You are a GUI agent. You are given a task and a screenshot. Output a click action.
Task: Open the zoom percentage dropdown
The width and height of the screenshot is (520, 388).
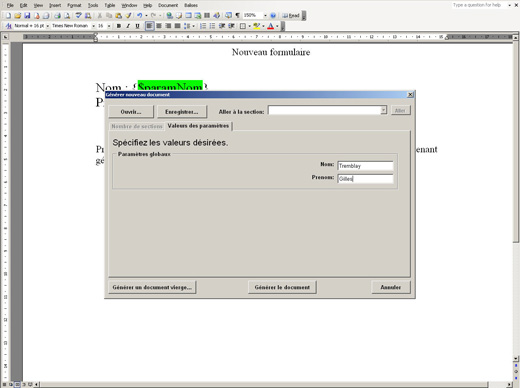point(265,15)
